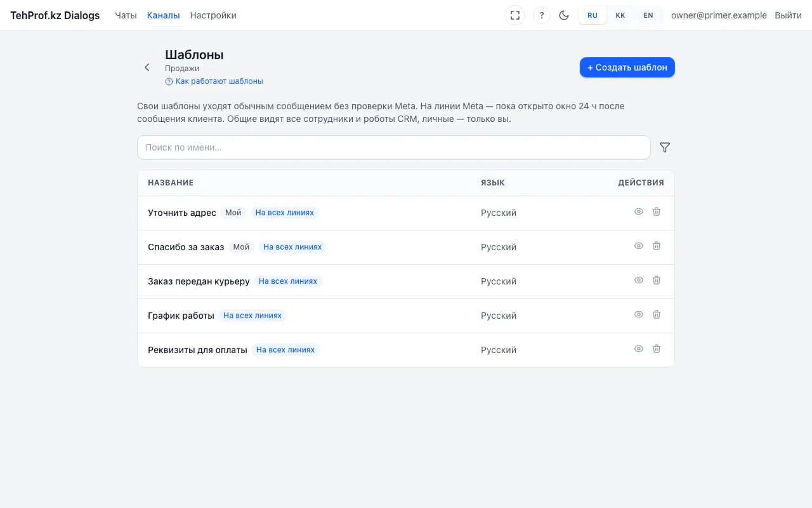Delete the Спасибо за заказ template
This screenshot has width=812, height=508.
[x=657, y=246]
